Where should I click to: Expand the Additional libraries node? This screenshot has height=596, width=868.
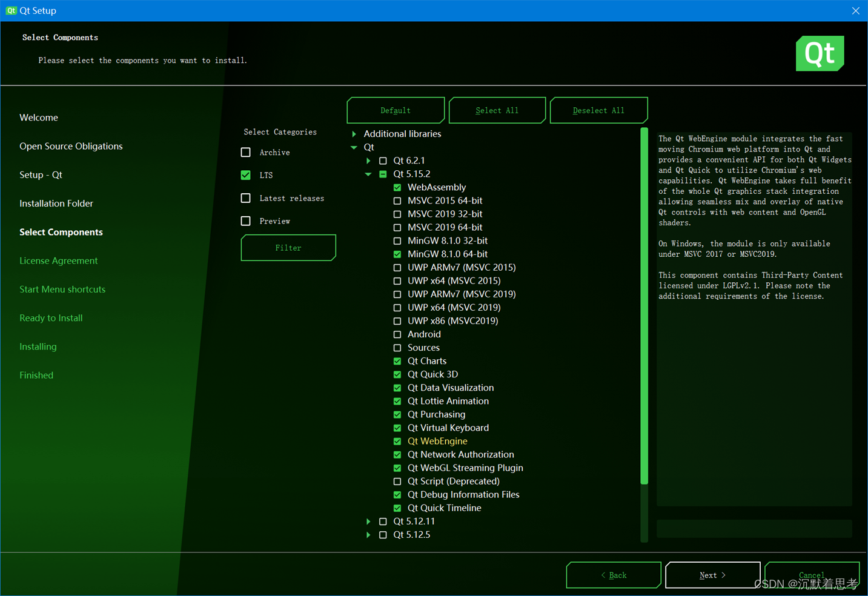point(354,134)
